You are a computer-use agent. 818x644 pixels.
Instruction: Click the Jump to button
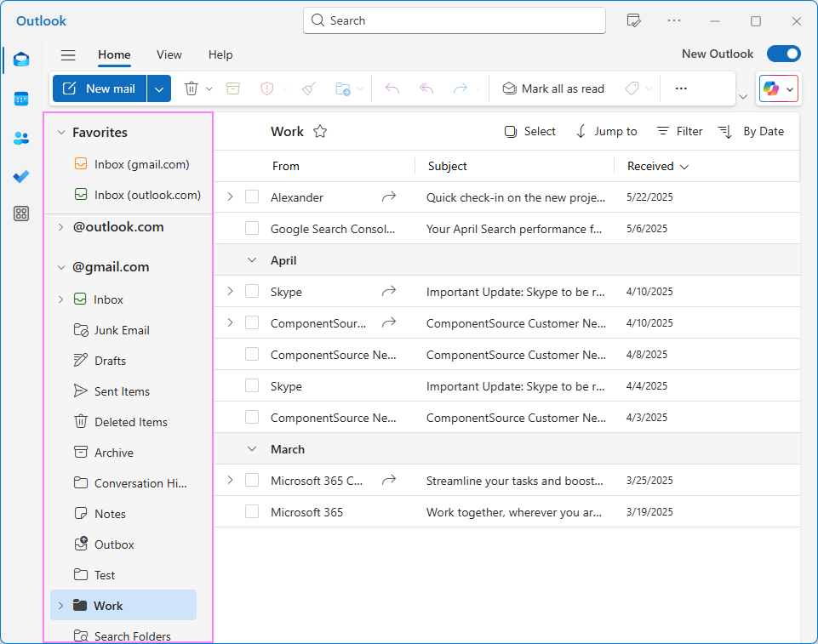(x=606, y=131)
